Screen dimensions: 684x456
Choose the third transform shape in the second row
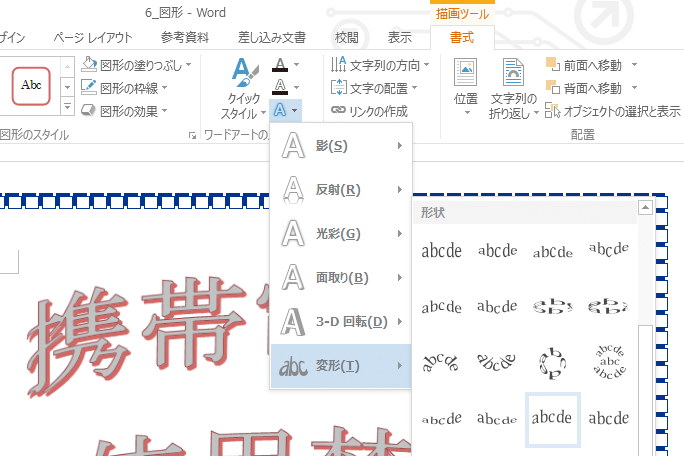coord(553,306)
